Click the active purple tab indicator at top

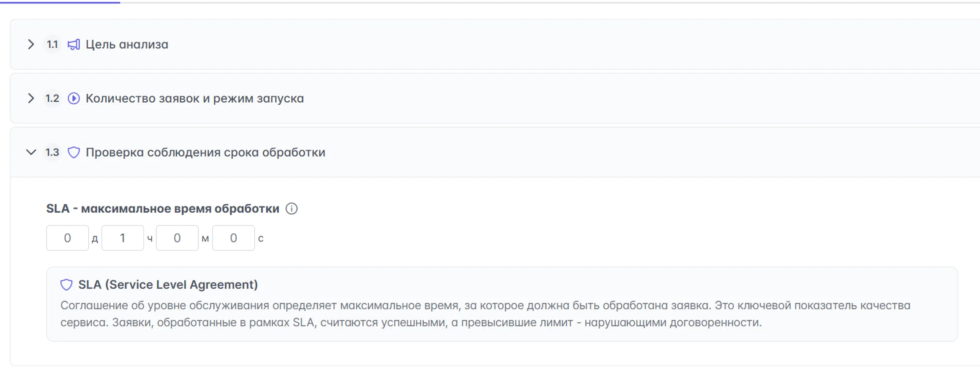(x=59, y=2)
